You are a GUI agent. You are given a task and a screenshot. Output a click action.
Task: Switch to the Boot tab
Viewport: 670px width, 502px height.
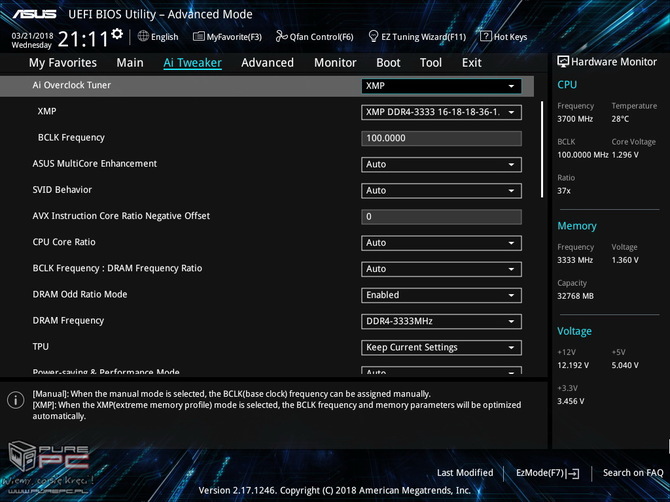[x=388, y=63]
